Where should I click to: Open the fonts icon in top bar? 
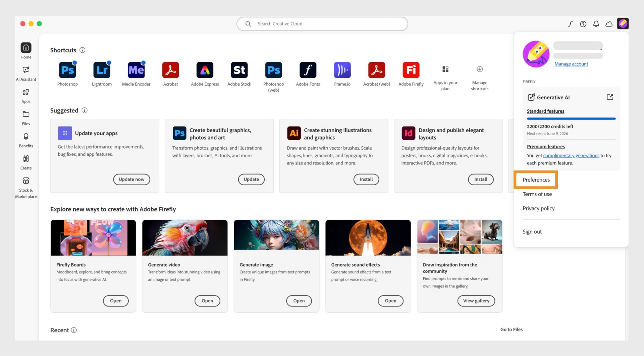570,24
